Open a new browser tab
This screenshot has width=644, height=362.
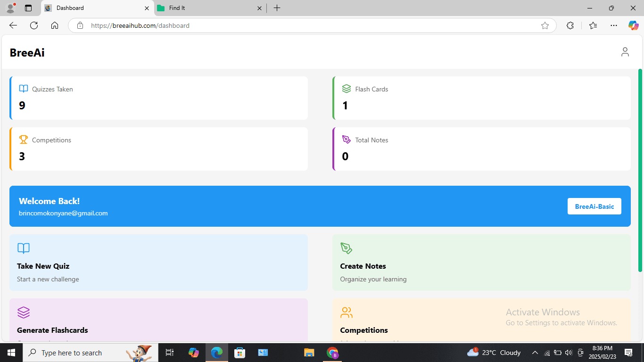click(277, 8)
